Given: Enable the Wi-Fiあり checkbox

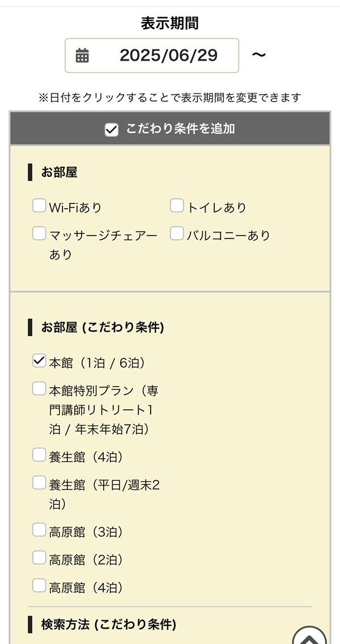Looking at the screenshot, I should coord(39,206).
